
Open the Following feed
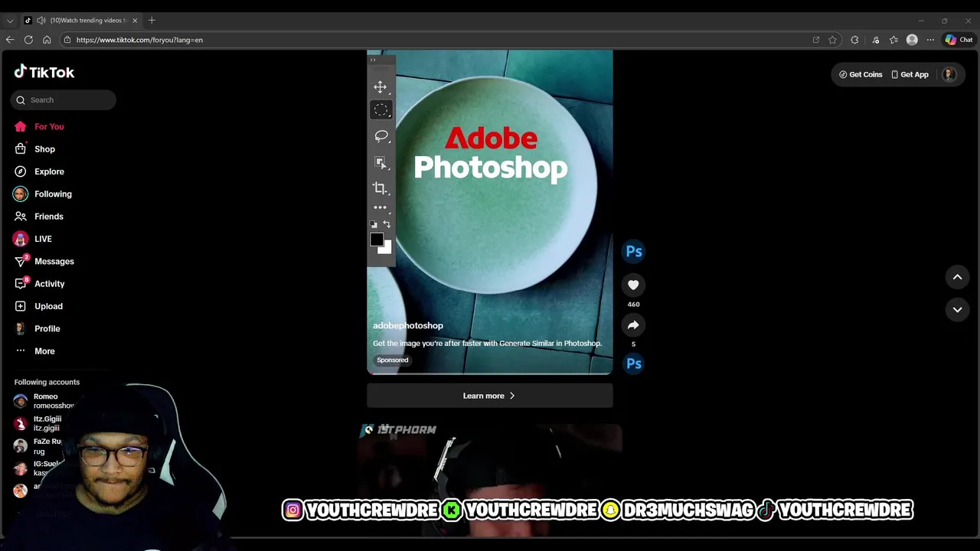click(53, 194)
